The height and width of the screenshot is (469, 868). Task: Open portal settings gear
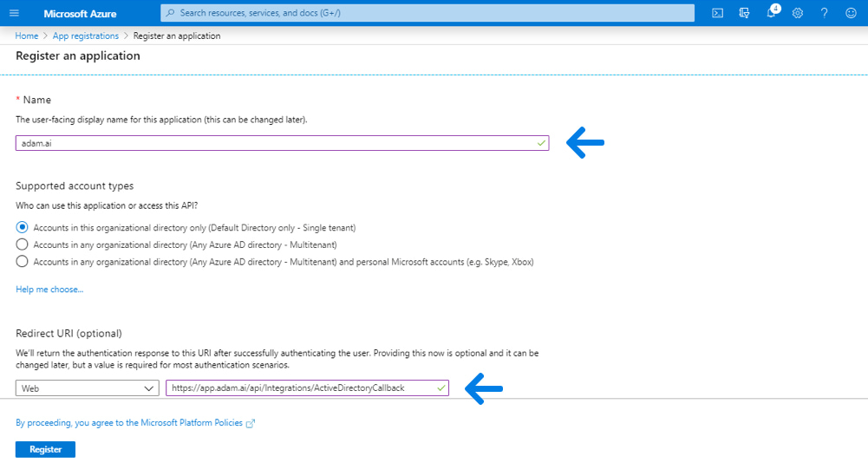797,13
